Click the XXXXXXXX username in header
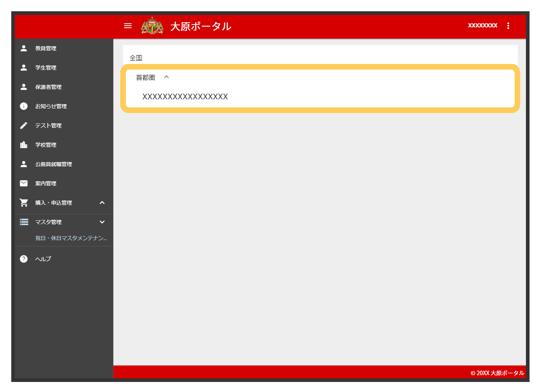The width and height of the screenshot is (540, 392). pos(483,25)
